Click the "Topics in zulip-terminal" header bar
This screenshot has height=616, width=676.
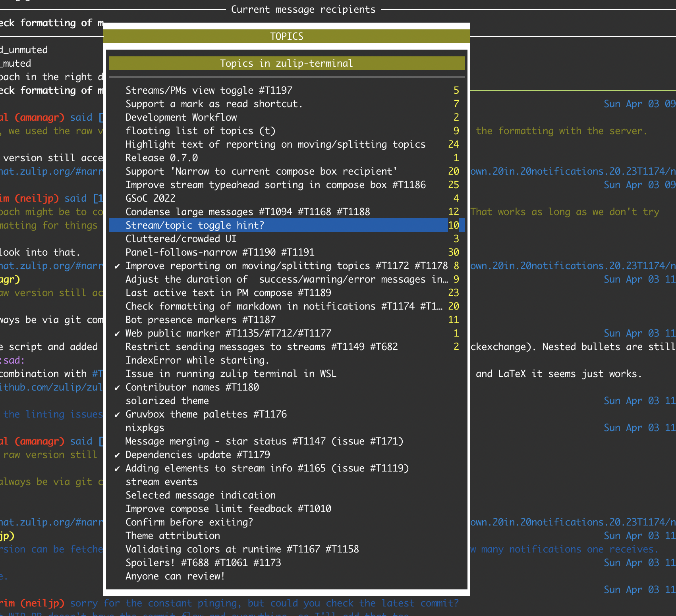point(286,63)
